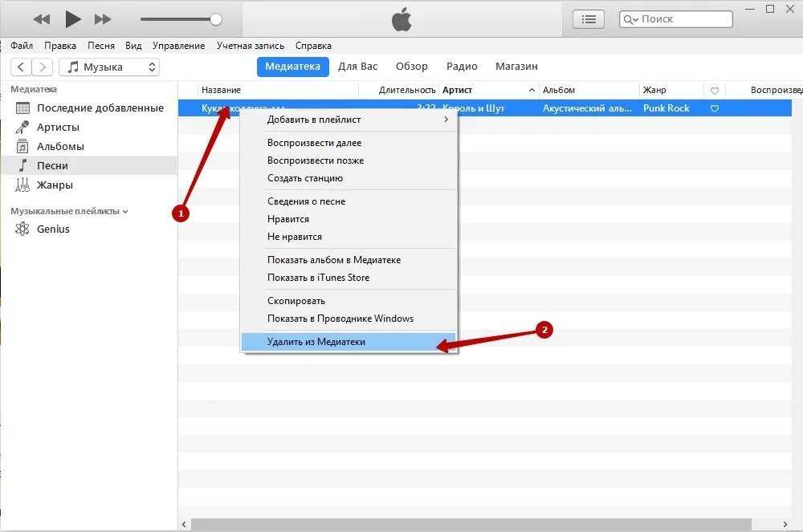Toggle the heart on the Punk Rock song row

click(x=715, y=108)
